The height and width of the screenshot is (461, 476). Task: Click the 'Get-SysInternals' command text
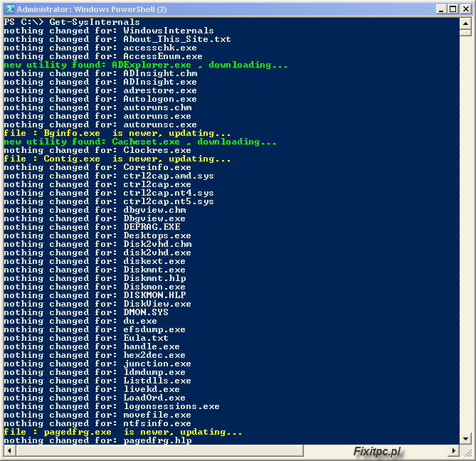point(95,22)
